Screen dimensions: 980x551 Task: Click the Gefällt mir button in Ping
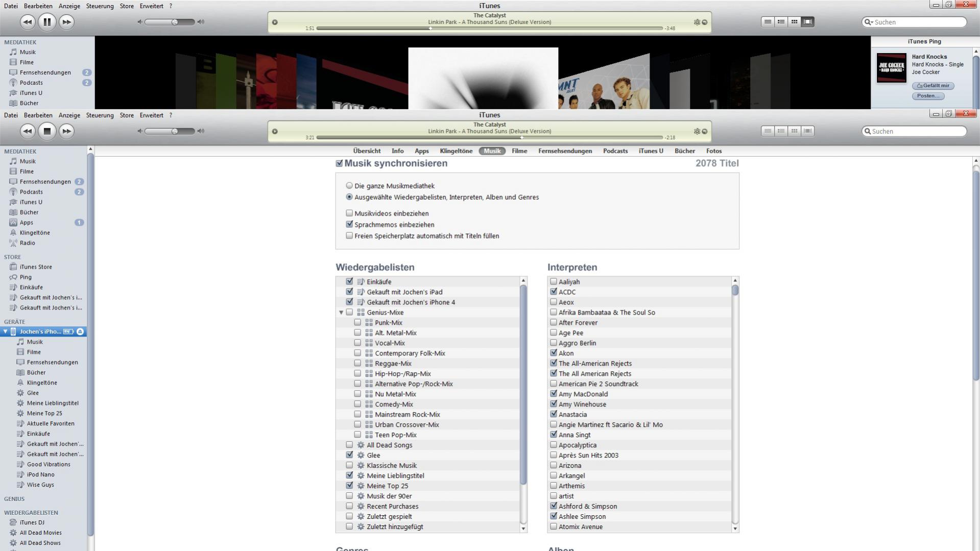(933, 86)
